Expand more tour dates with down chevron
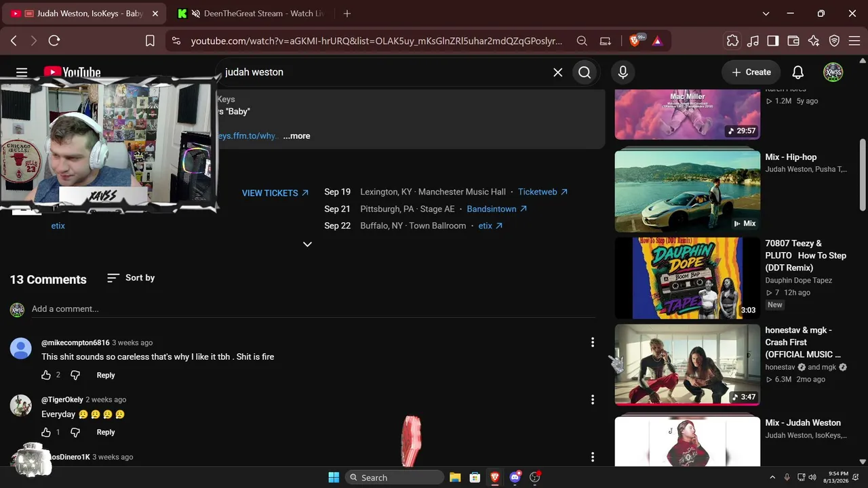This screenshot has height=488, width=868. (307, 244)
